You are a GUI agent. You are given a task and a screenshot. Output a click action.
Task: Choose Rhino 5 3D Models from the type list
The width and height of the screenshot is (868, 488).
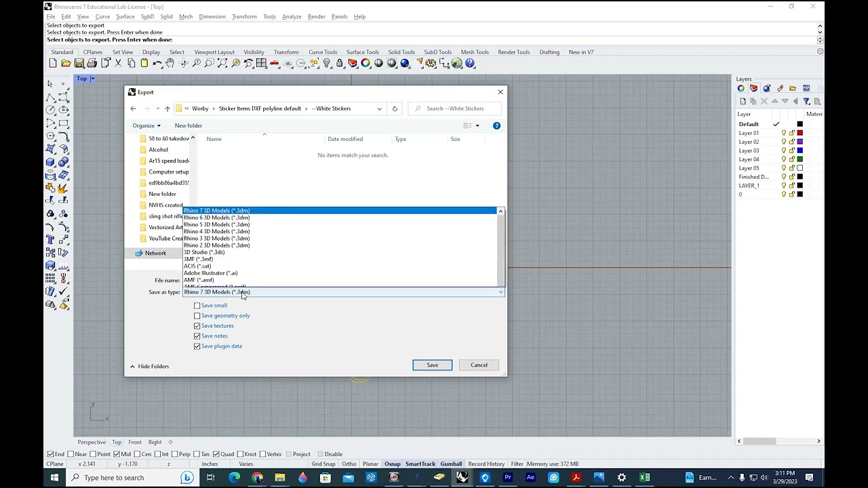coord(339,224)
